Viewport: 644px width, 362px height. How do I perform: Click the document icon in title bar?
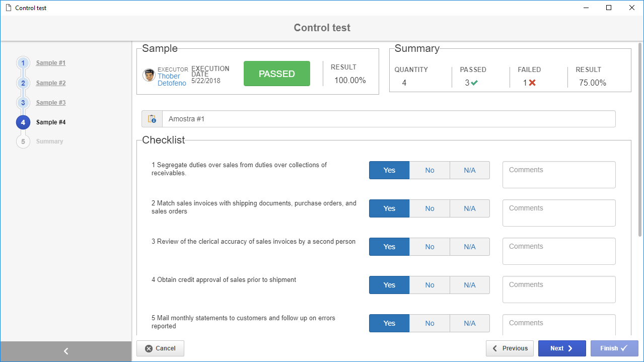pyautogui.click(x=8, y=8)
